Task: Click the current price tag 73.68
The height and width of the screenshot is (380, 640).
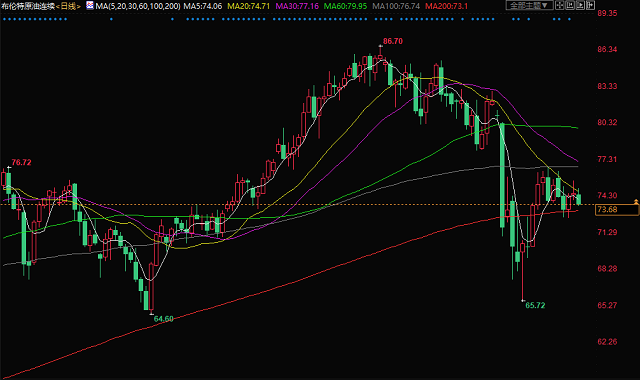Action: coord(617,209)
